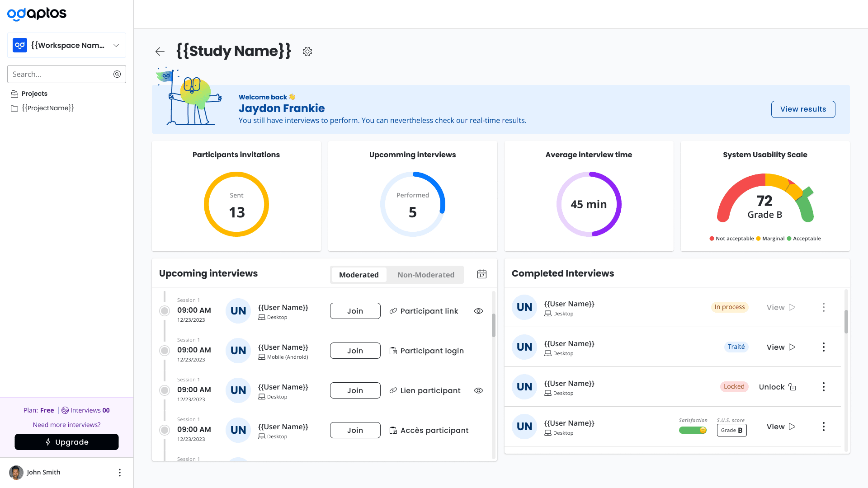Image resolution: width=868 pixels, height=488 pixels.
Task: Click the Lien participant link
Action: (425, 390)
